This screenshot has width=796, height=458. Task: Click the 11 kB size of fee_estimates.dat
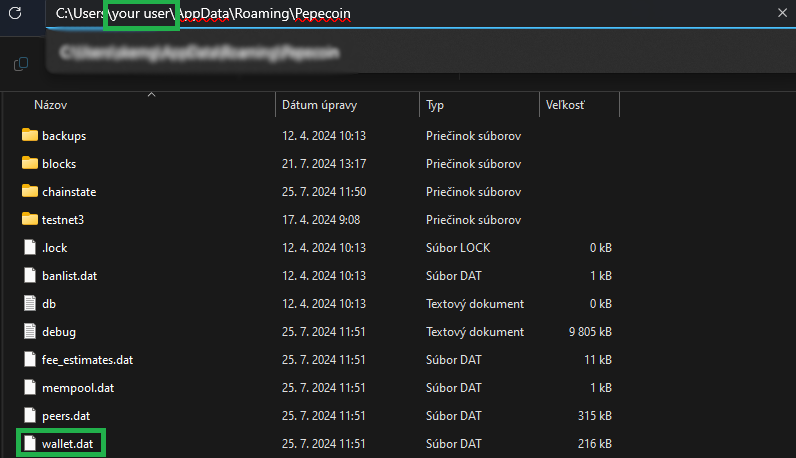598,360
